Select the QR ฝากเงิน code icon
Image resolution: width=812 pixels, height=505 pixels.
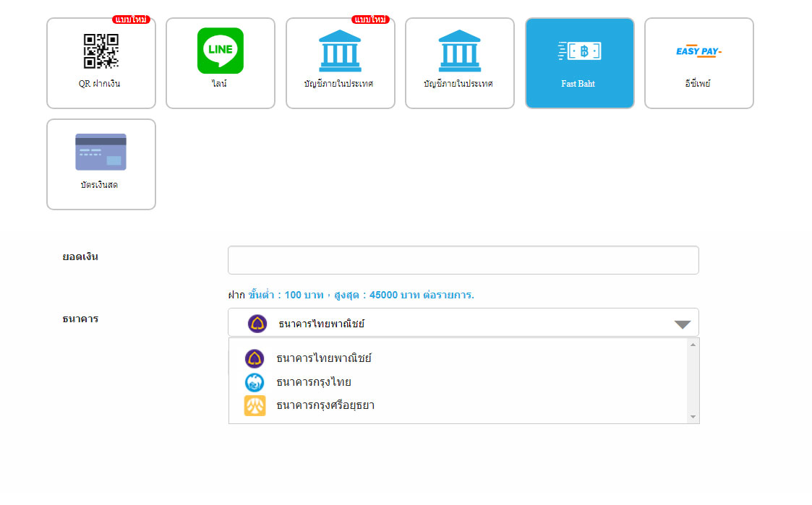[x=101, y=51]
